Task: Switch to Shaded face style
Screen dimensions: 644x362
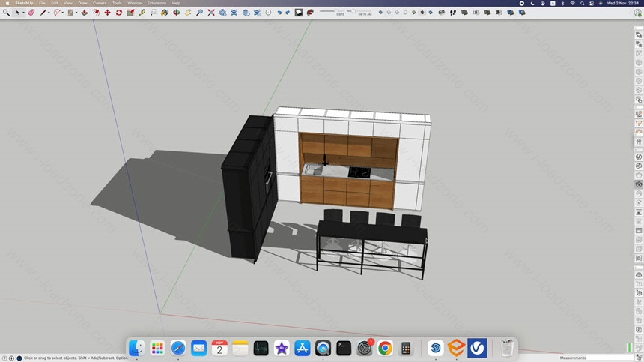Action: coord(413,13)
